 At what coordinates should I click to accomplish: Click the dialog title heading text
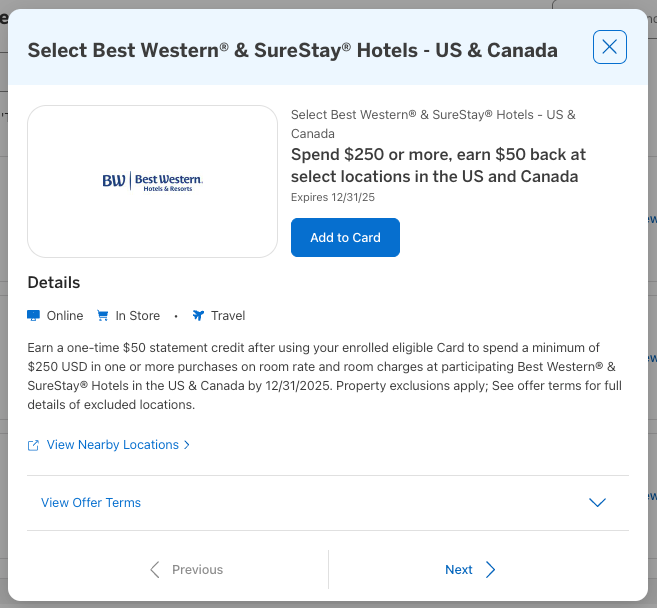(293, 50)
